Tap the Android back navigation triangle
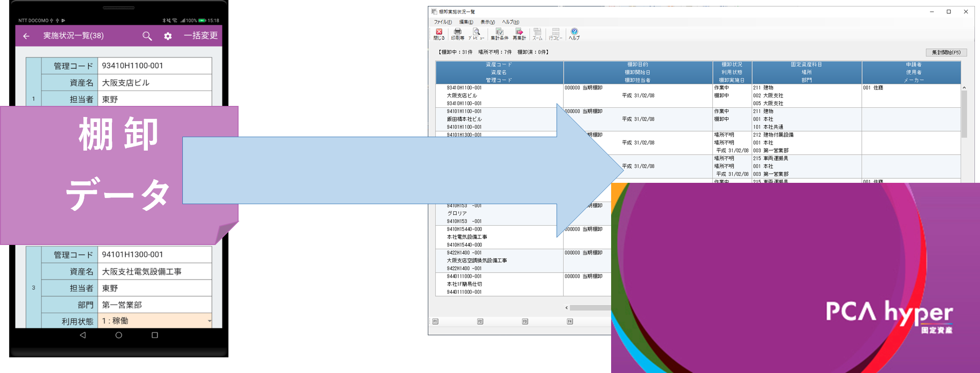The width and height of the screenshot is (980, 373). [83, 335]
